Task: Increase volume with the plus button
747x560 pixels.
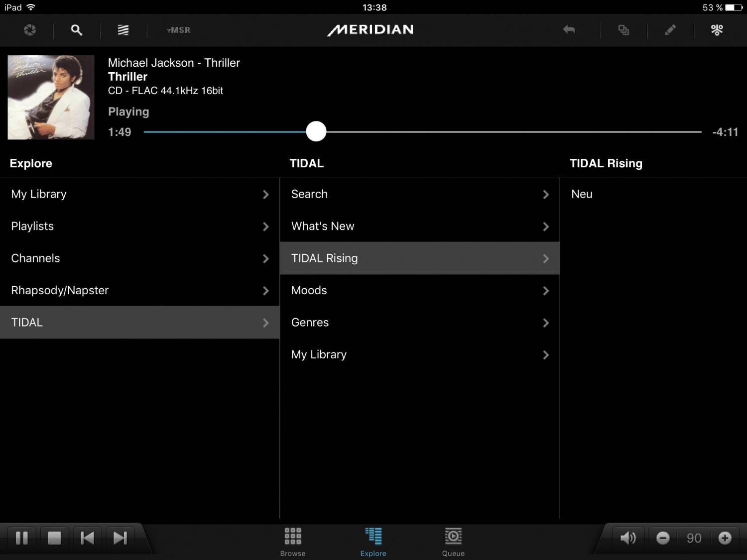Action: pyautogui.click(x=725, y=538)
